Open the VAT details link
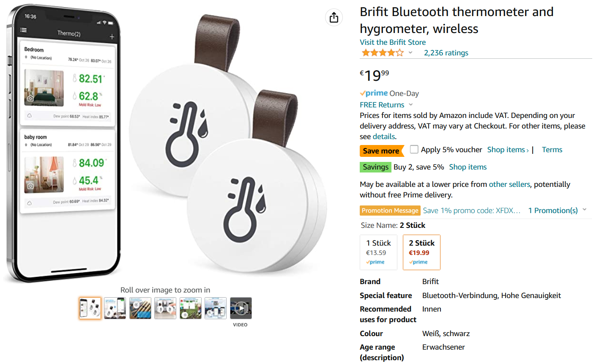This screenshot has height=364, width=599. pos(384,137)
